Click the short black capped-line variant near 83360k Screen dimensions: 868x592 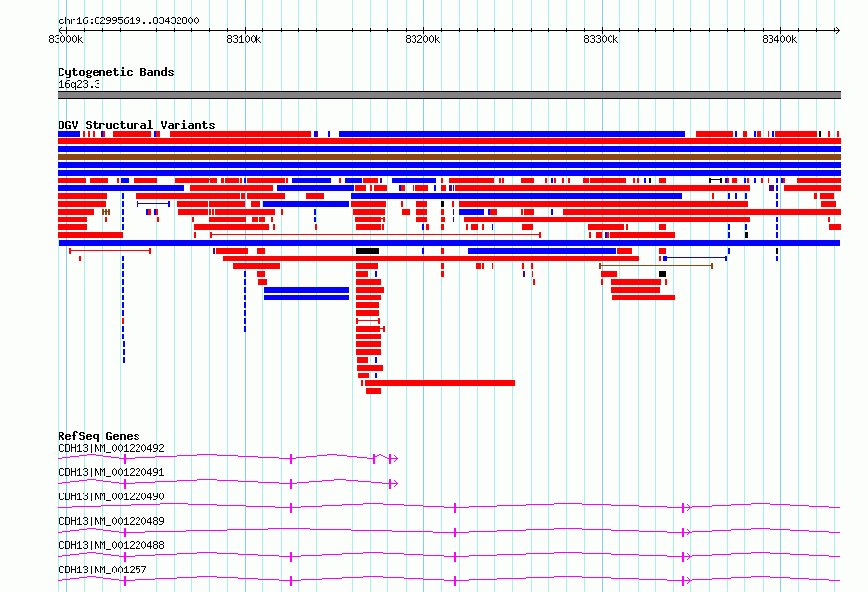[716, 180]
